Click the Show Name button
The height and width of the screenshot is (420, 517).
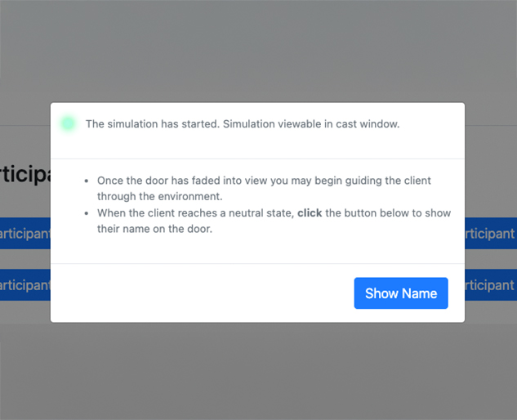[x=401, y=293]
